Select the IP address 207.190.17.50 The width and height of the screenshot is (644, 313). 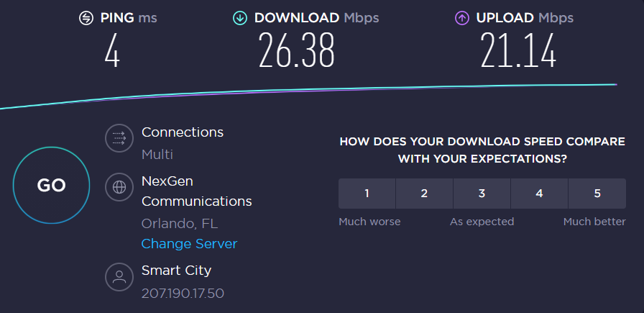183,294
